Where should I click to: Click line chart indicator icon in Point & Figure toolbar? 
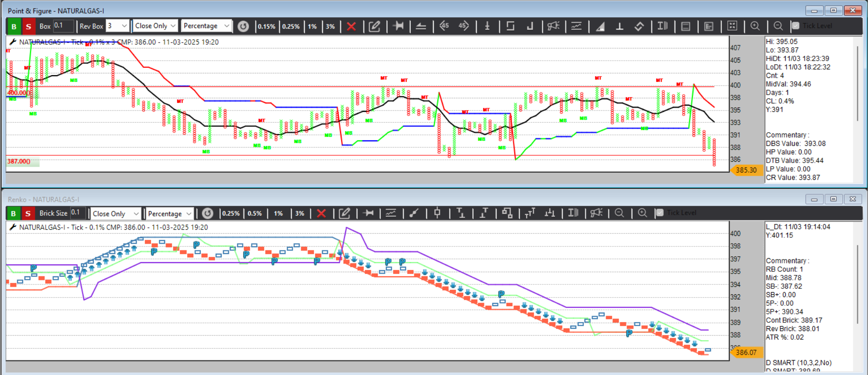(x=576, y=26)
